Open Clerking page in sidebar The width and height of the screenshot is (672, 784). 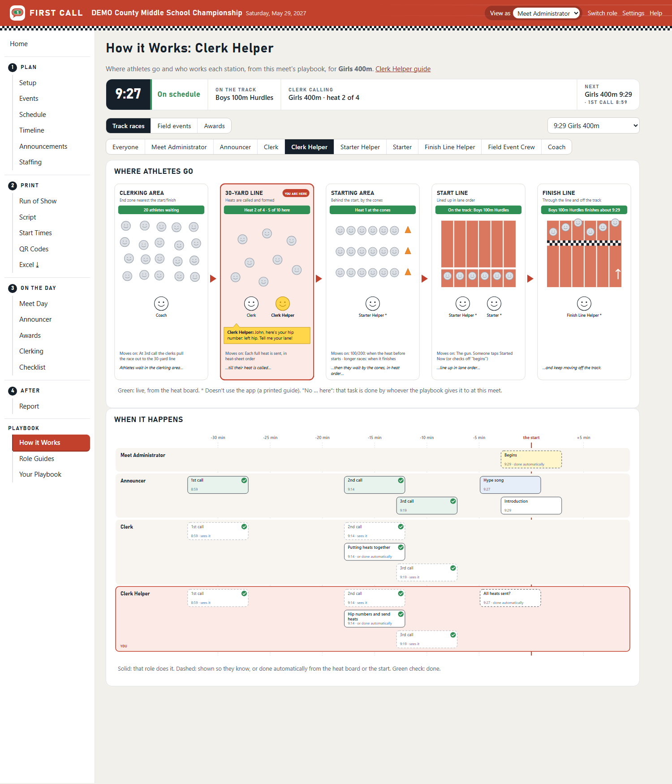click(31, 351)
